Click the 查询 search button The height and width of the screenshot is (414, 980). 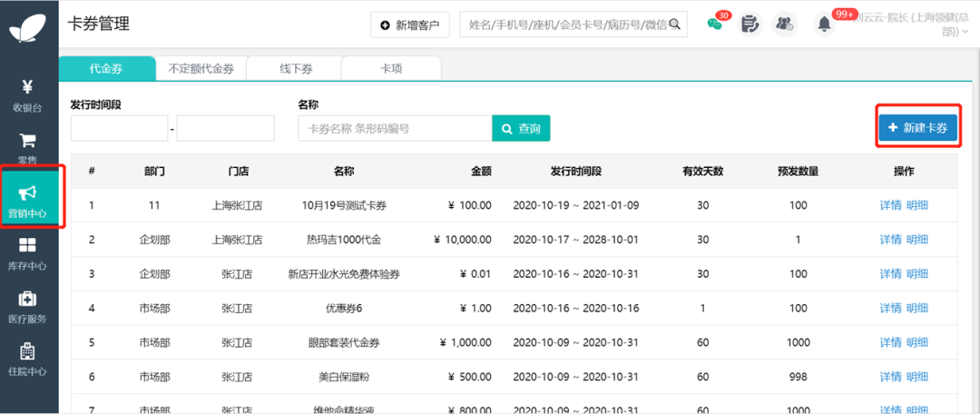pyautogui.click(x=521, y=128)
